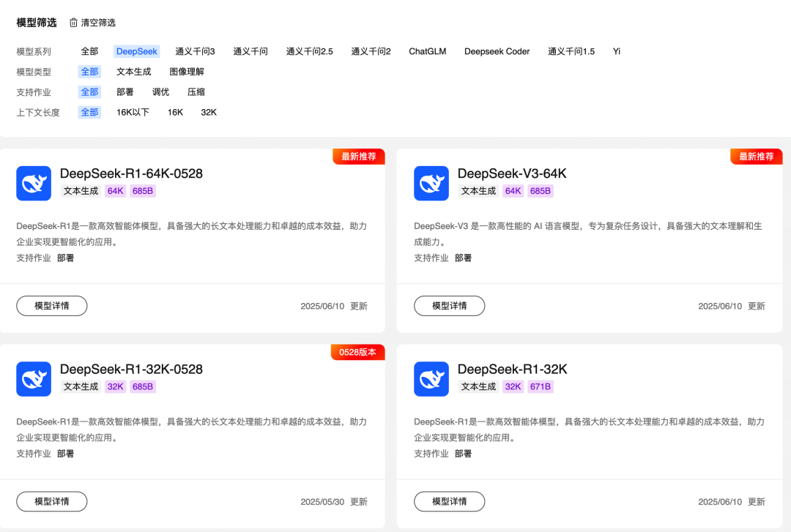Filter by Deepseek Coder series
The image size is (791, 532).
click(497, 51)
